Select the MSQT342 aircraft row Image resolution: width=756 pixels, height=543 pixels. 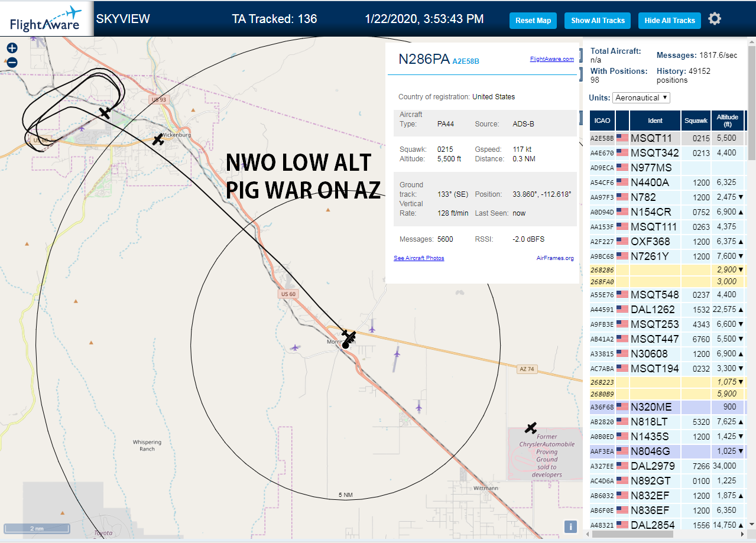click(x=667, y=153)
